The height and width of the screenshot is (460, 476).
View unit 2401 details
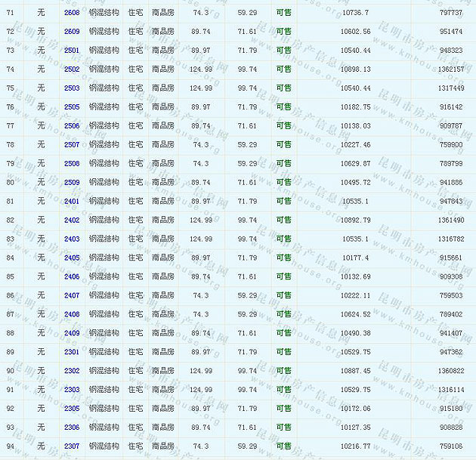[x=72, y=202]
